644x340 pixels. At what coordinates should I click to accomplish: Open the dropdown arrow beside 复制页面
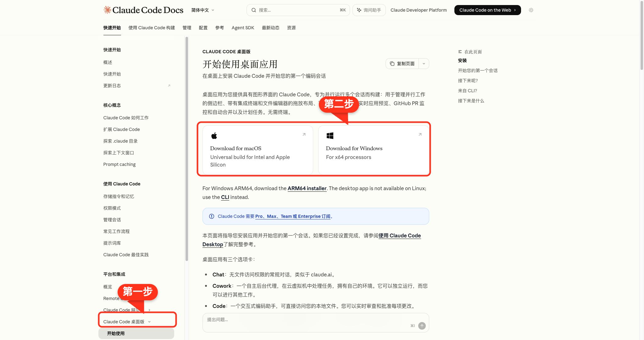[x=424, y=64]
